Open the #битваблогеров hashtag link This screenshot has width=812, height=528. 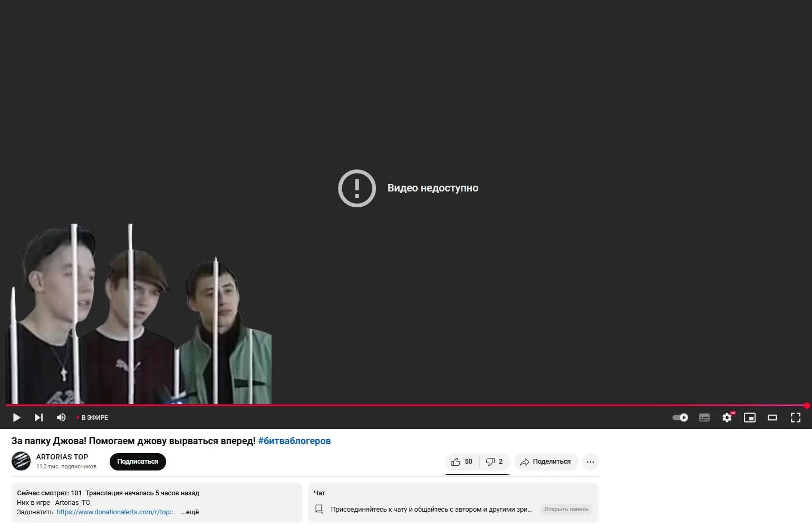point(294,441)
